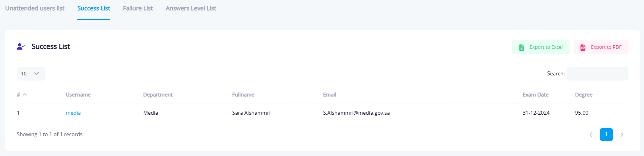Sort by the Degree column header
This screenshot has height=156, width=644.
click(584, 94)
